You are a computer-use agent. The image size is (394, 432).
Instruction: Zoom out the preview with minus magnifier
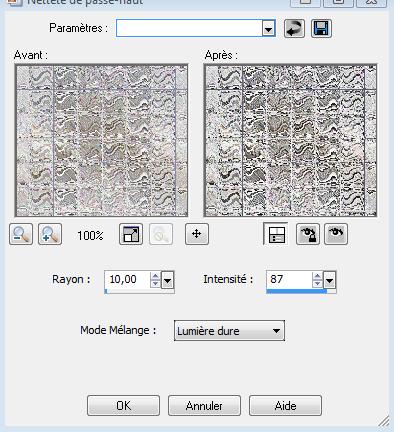(x=21, y=234)
